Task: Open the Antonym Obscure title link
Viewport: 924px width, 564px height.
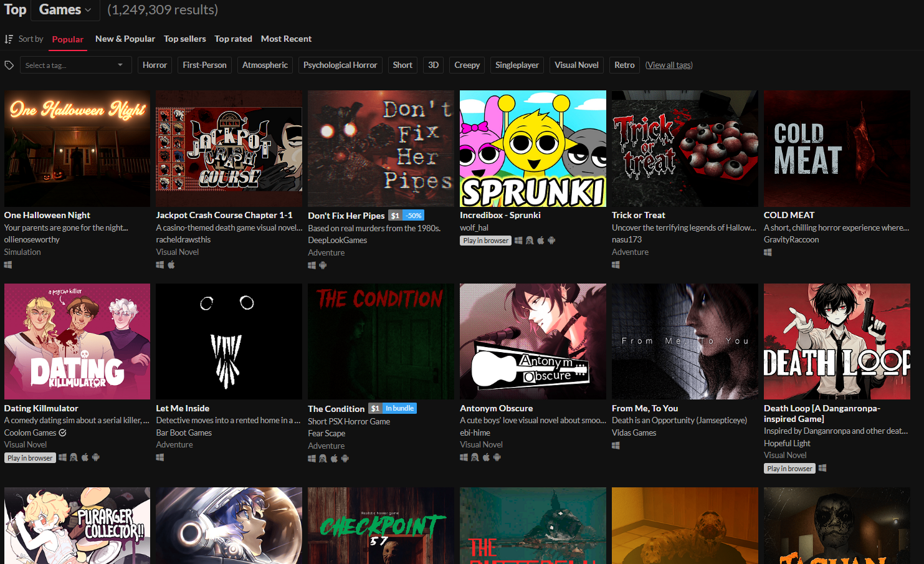Action: (x=497, y=408)
